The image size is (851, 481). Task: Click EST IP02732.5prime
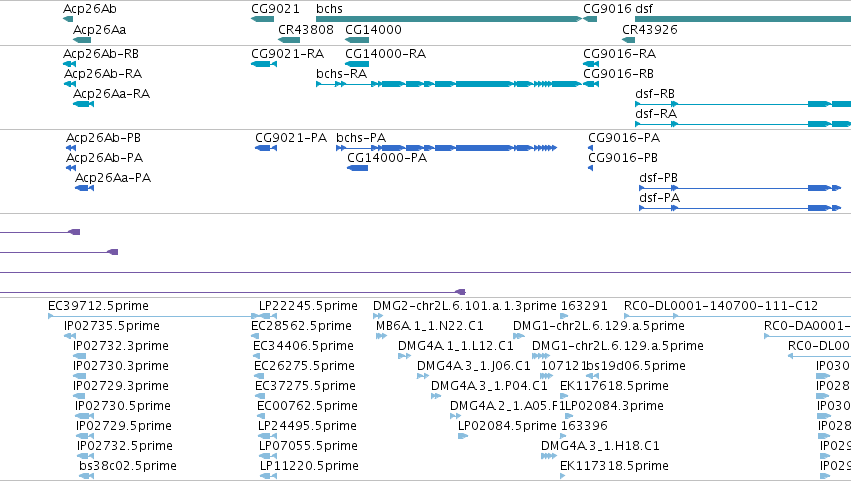125,447
